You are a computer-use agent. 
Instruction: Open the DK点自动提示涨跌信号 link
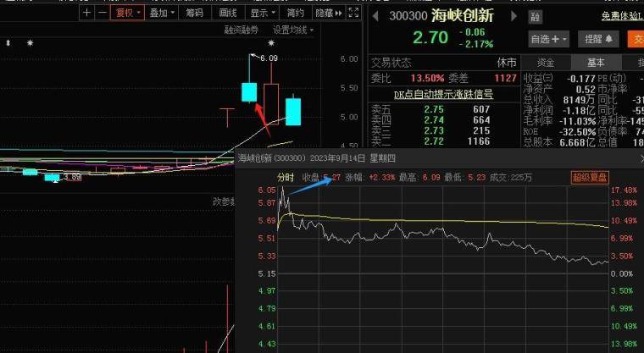click(x=443, y=95)
